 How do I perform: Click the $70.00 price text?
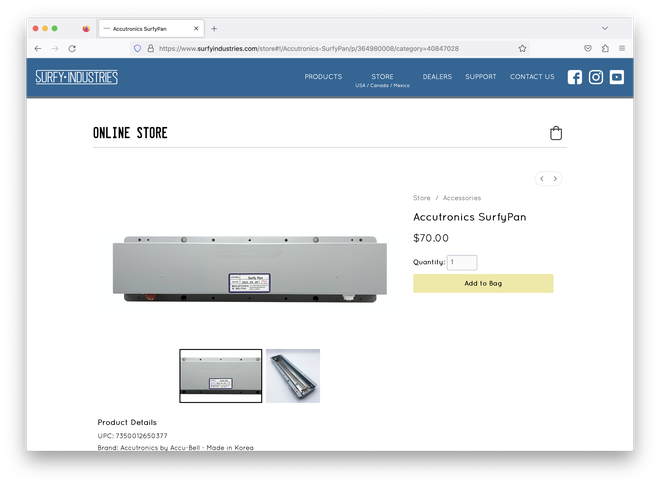[x=431, y=238]
